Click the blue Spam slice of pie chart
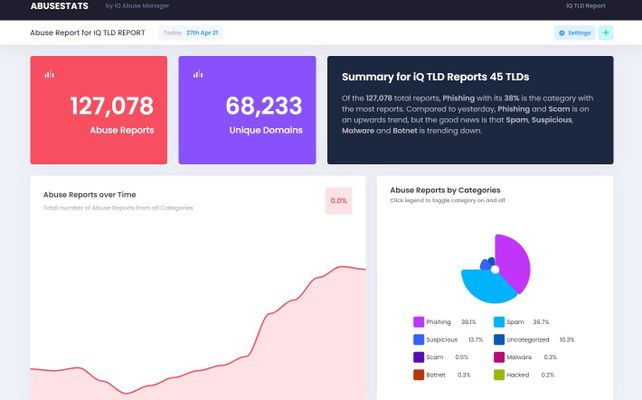This screenshot has width=642, height=400. point(487,289)
